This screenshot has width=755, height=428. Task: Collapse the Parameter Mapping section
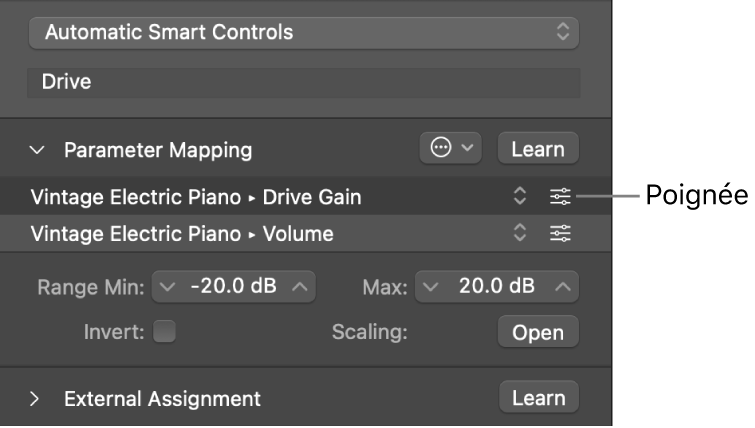coord(38,150)
